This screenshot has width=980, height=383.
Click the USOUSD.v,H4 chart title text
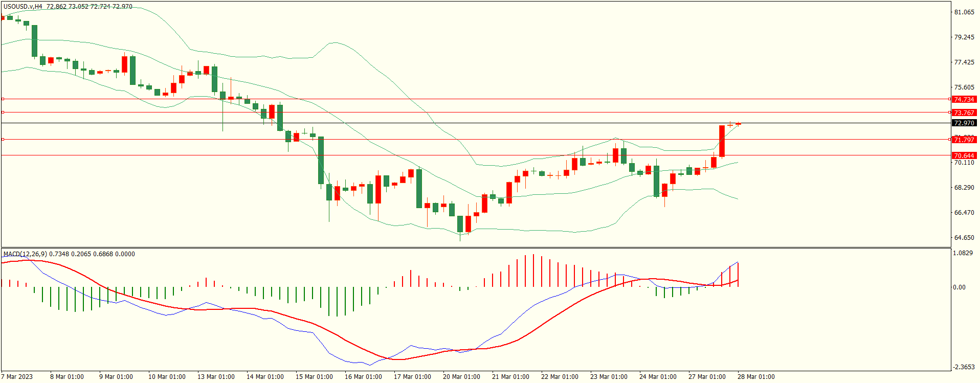23,7
